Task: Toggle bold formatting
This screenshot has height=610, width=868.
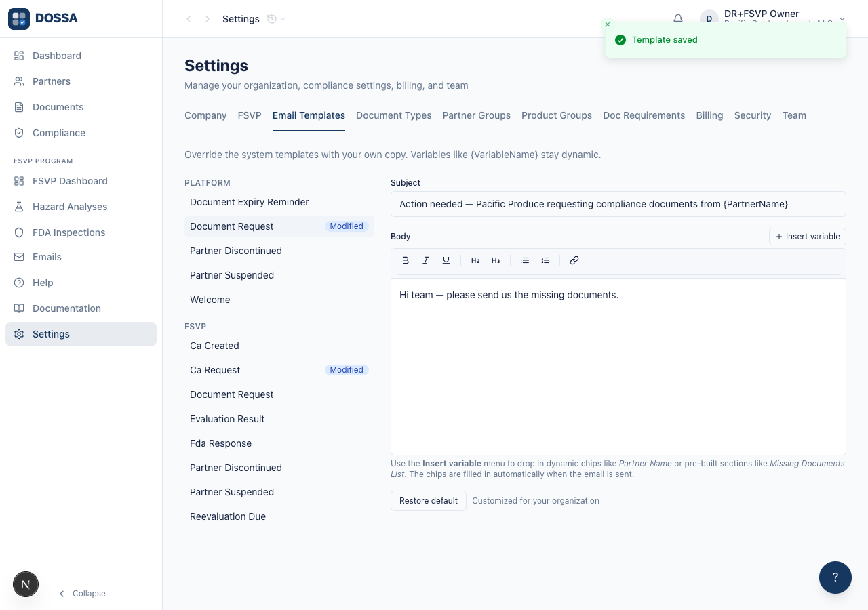Action: click(406, 260)
